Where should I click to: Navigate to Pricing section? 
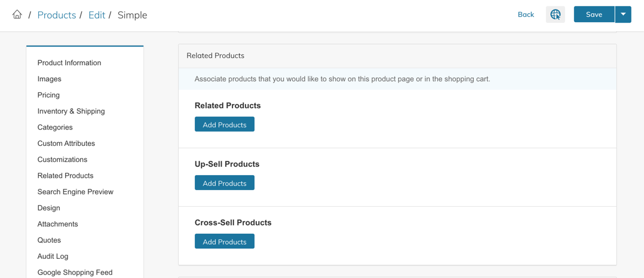pos(48,95)
